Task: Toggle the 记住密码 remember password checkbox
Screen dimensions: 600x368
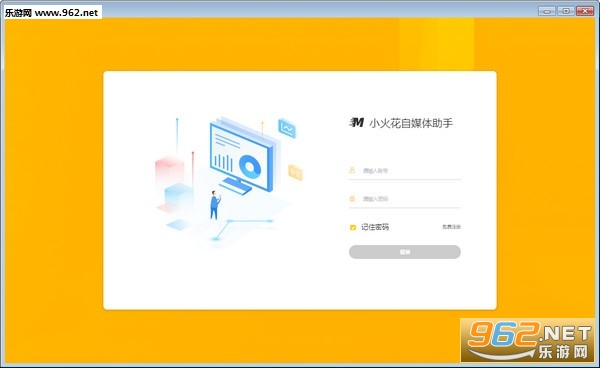Action: (353, 228)
